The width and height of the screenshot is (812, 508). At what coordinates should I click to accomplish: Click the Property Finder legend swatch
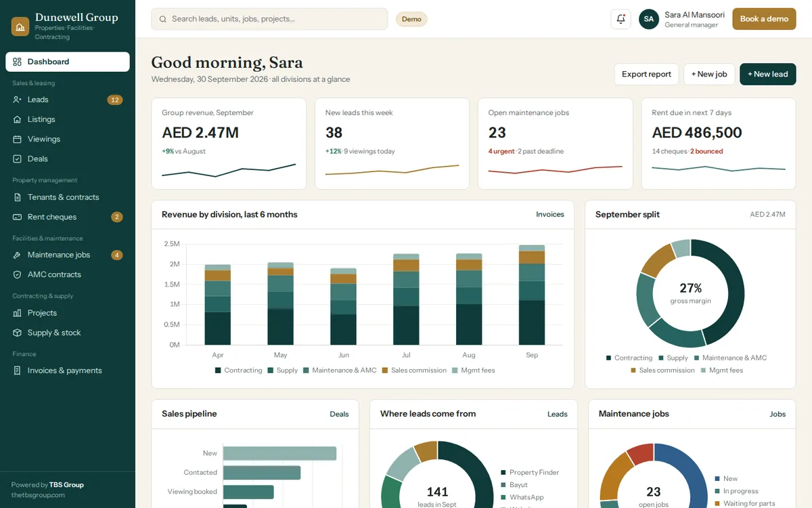[x=503, y=472]
